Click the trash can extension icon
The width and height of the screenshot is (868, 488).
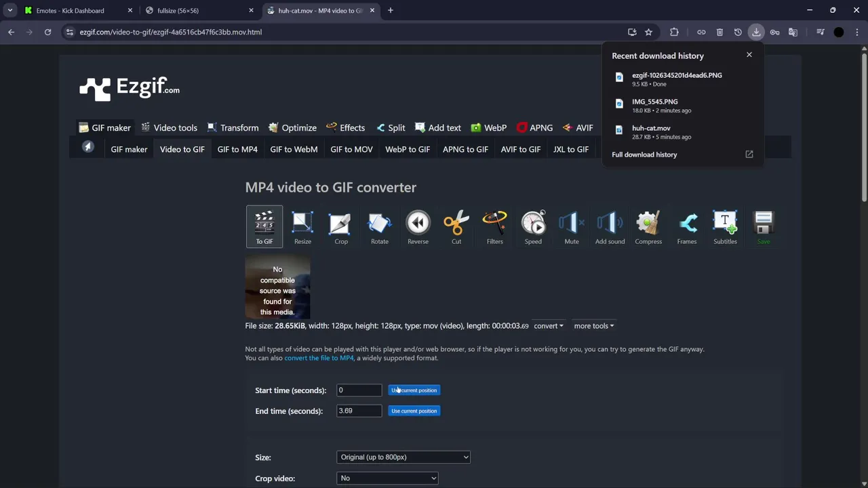pos(719,32)
